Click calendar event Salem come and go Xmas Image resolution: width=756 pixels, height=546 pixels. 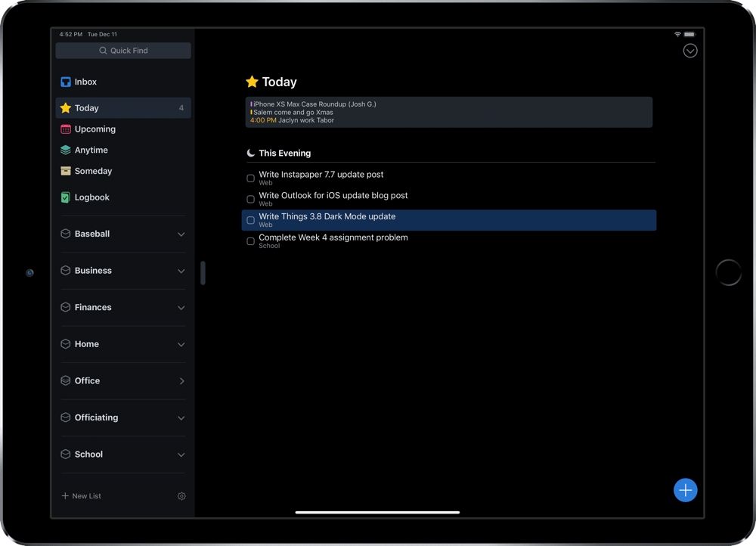click(x=291, y=113)
